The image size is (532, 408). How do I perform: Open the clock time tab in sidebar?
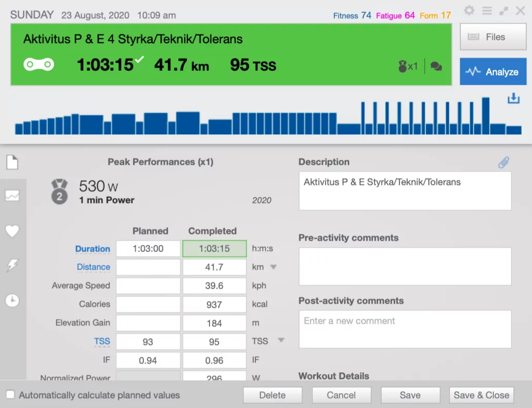(12, 300)
